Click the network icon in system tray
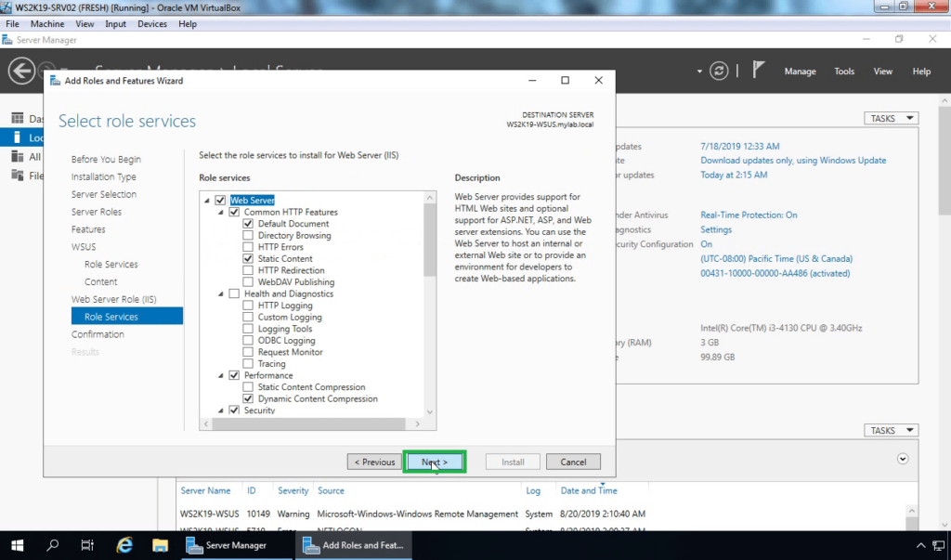The height and width of the screenshot is (560, 951). (938, 545)
